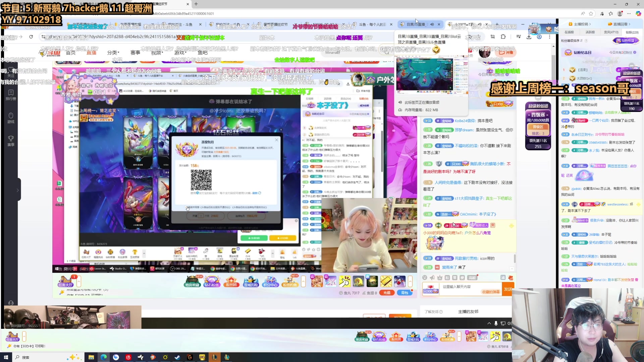
Task: Click the megaphone icon in chat toolbar
Action: tap(432, 278)
